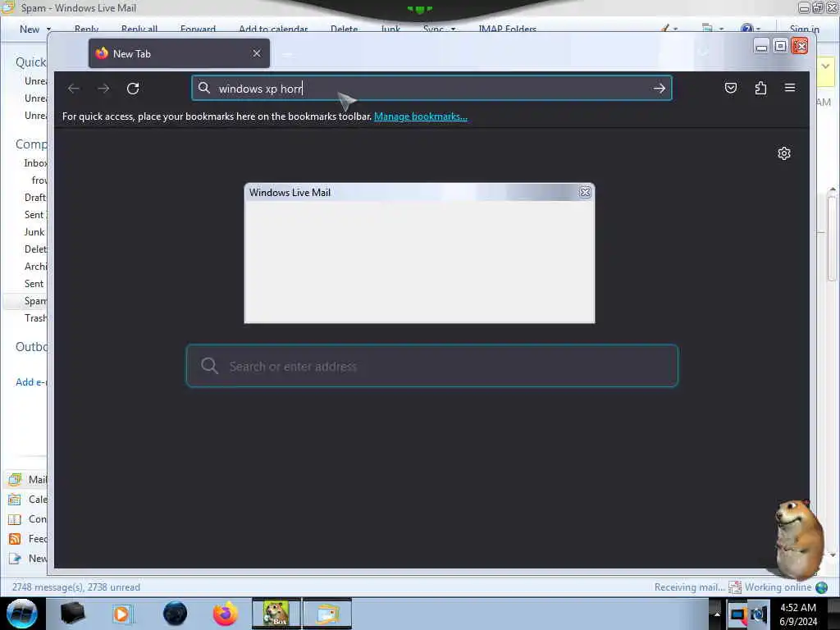Click Sign in in Live Mail

click(x=804, y=29)
